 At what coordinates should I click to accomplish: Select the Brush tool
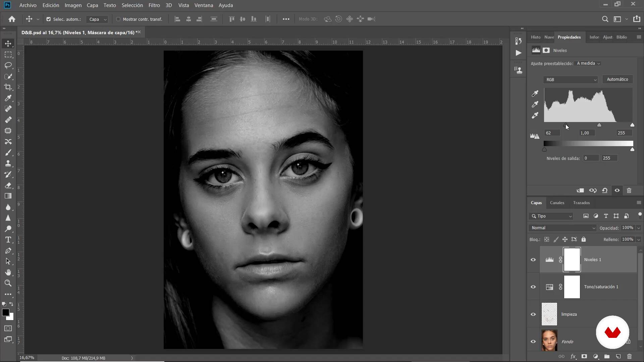tap(8, 153)
